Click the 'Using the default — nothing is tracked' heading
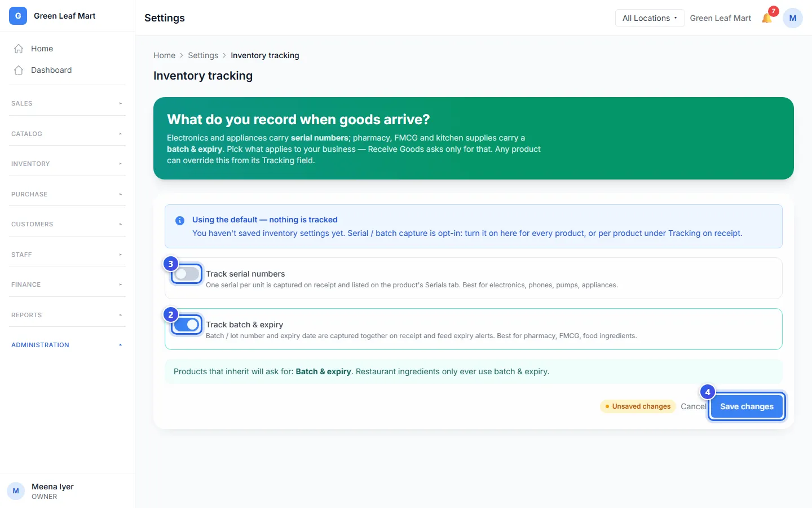The image size is (812, 508). point(265,220)
